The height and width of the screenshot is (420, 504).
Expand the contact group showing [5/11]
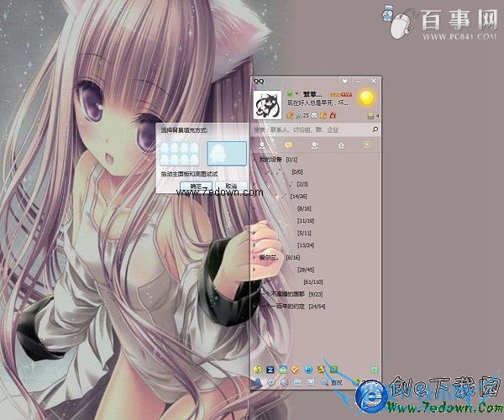pyautogui.click(x=316, y=233)
